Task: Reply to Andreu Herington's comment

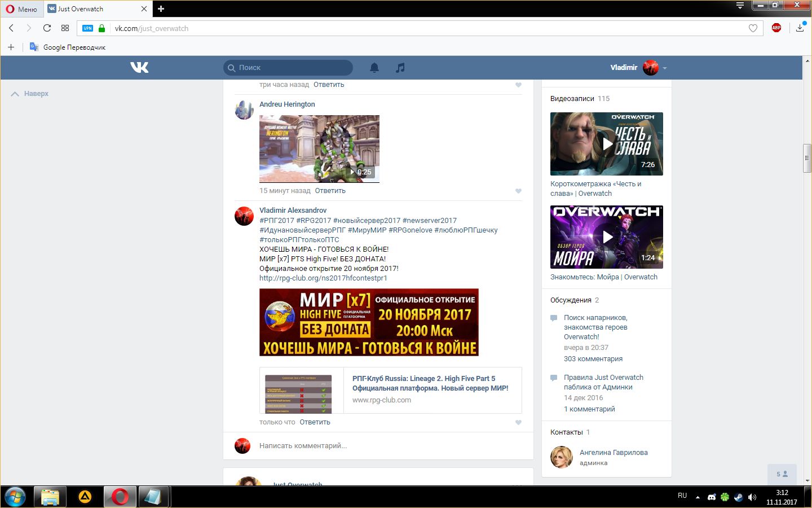Action: [330, 191]
